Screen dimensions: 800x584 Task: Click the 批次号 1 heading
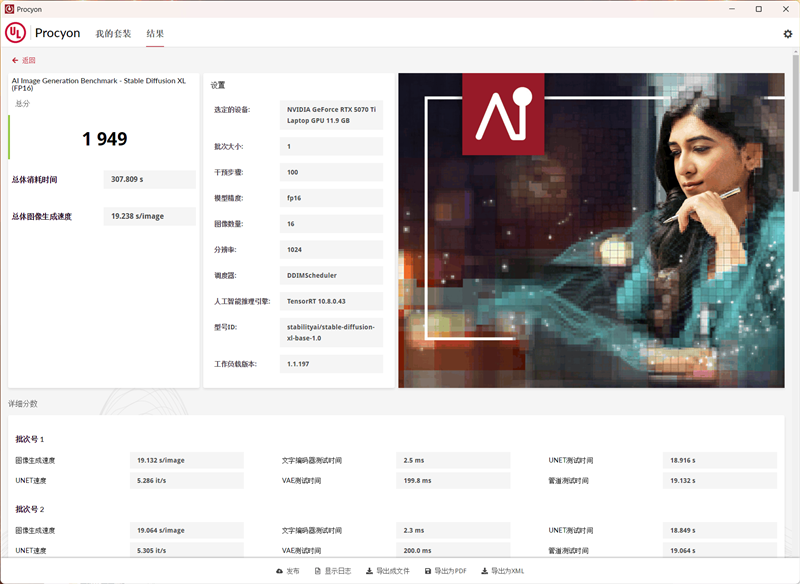(30, 439)
